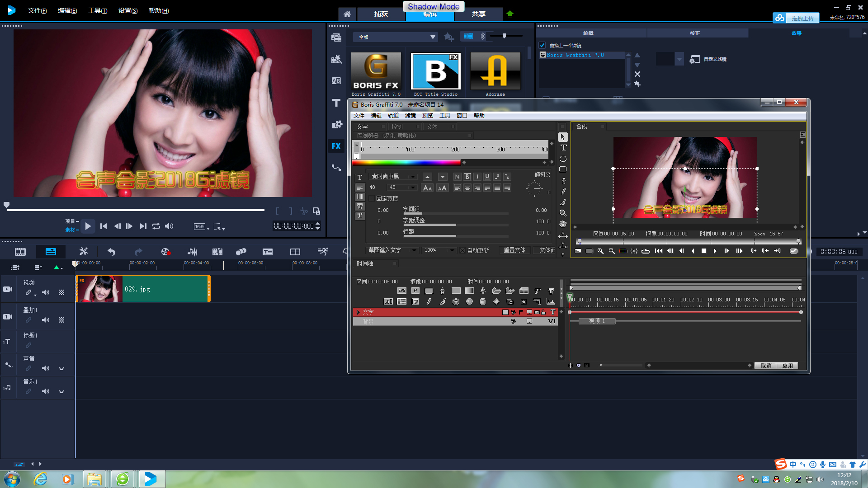868x488 pixels.
Task: Switch to the 共享 tab
Action: (479, 14)
